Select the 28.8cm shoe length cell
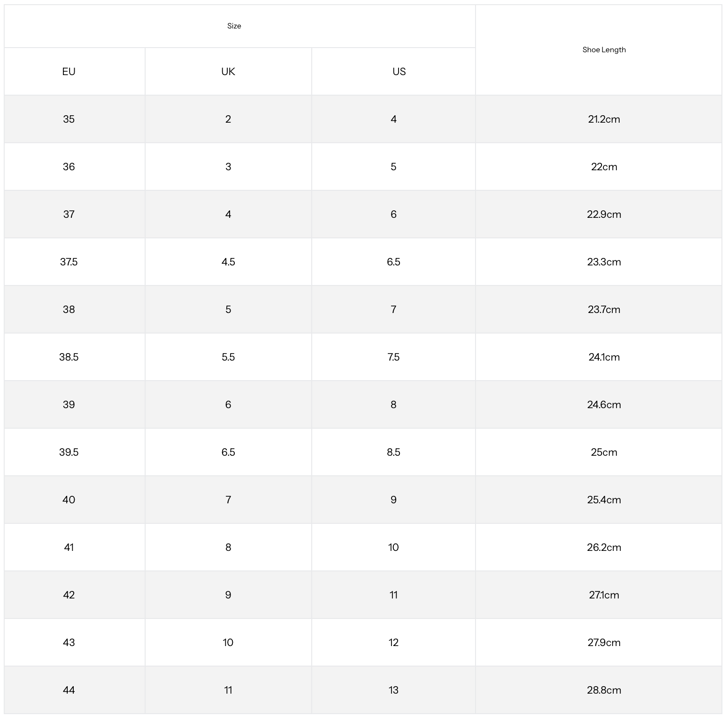The image size is (728, 723). [x=604, y=690]
